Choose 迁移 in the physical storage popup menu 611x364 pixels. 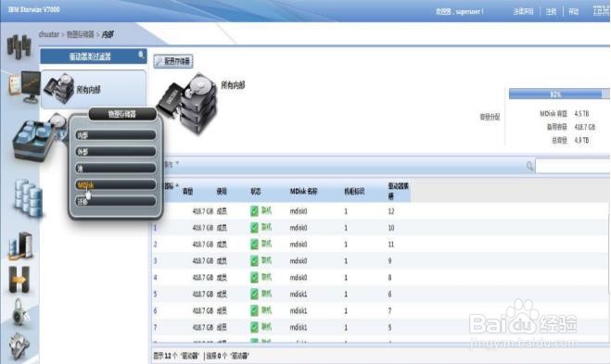click(116, 201)
